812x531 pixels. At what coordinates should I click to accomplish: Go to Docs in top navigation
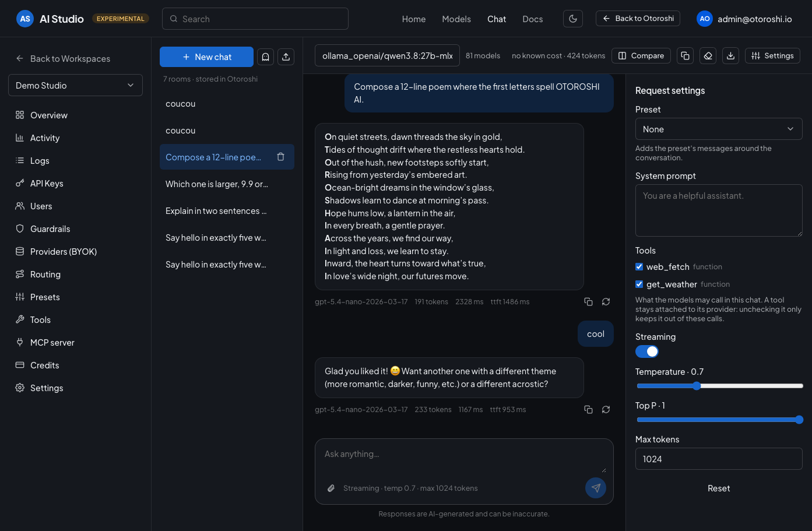tap(533, 19)
